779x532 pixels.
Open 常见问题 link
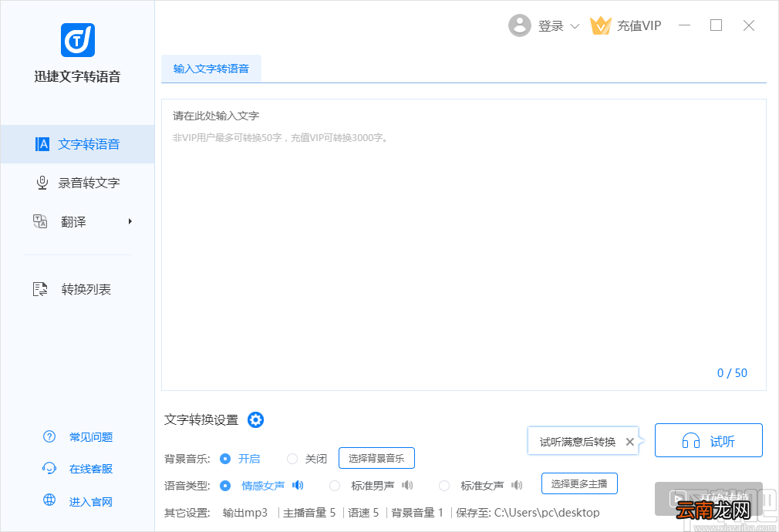(x=91, y=437)
